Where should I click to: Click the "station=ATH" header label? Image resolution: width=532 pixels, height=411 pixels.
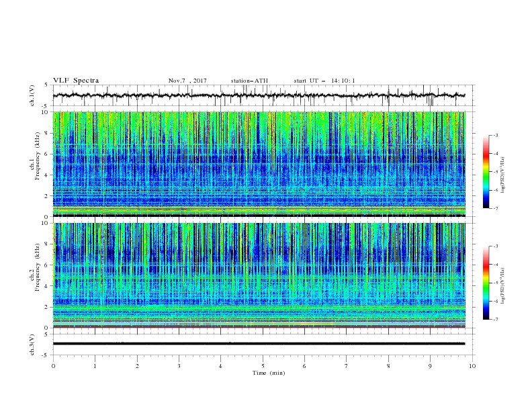point(249,81)
